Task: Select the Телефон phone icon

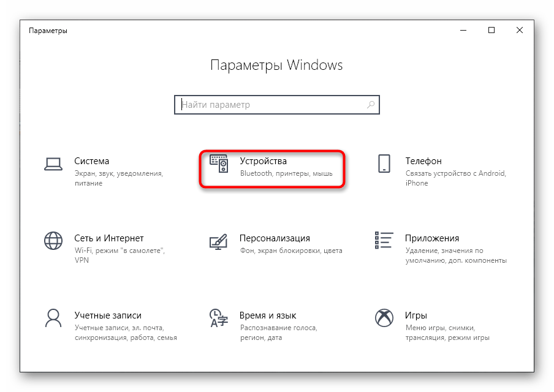Action: click(x=384, y=164)
